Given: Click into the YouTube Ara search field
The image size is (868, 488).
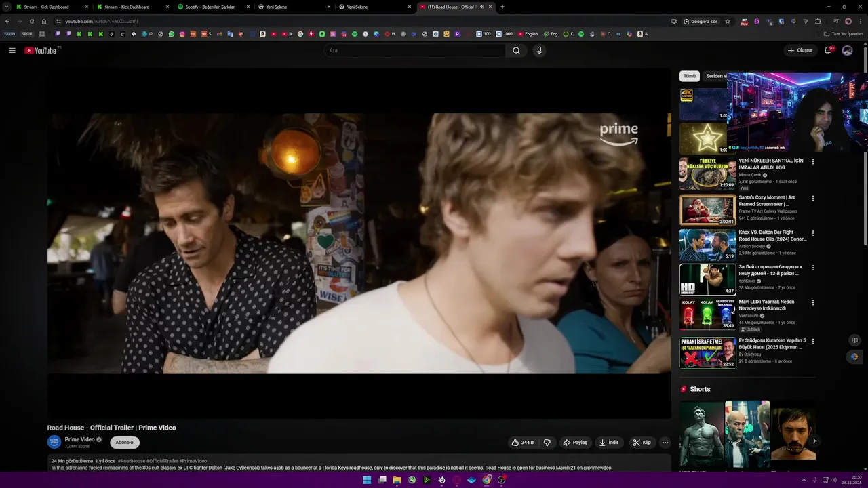Looking at the screenshot, I should (x=415, y=50).
